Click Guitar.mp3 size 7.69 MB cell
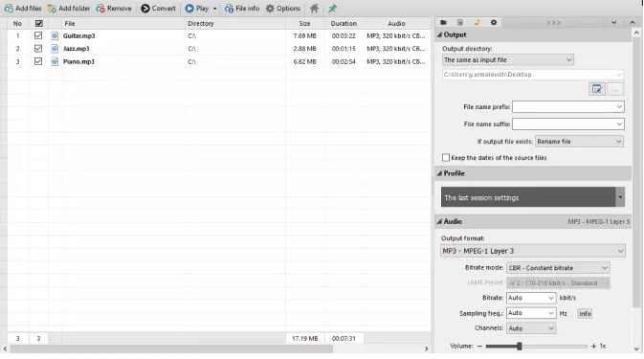Screen dimensions: 644x359 click(304, 35)
